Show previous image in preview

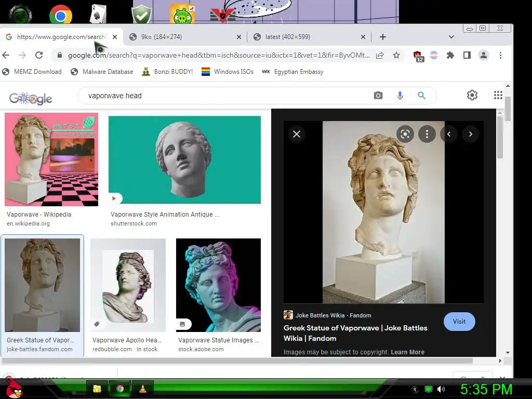449,134
